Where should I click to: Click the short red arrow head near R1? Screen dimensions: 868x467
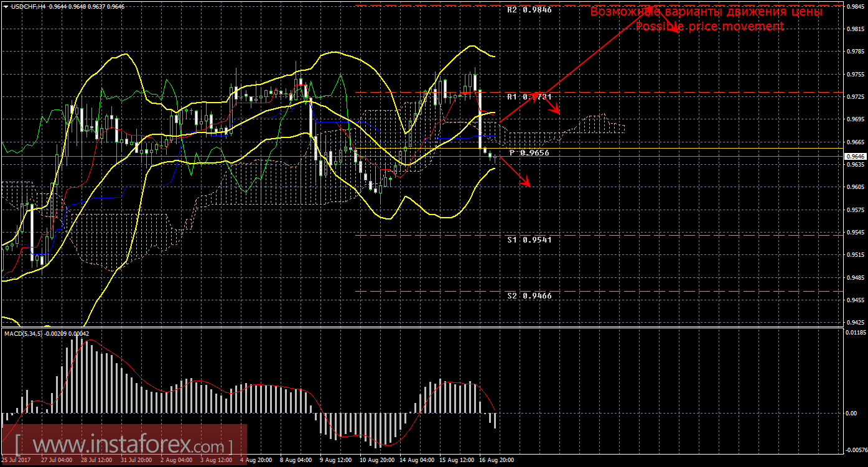pyautogui.click(x=558, y=113)
